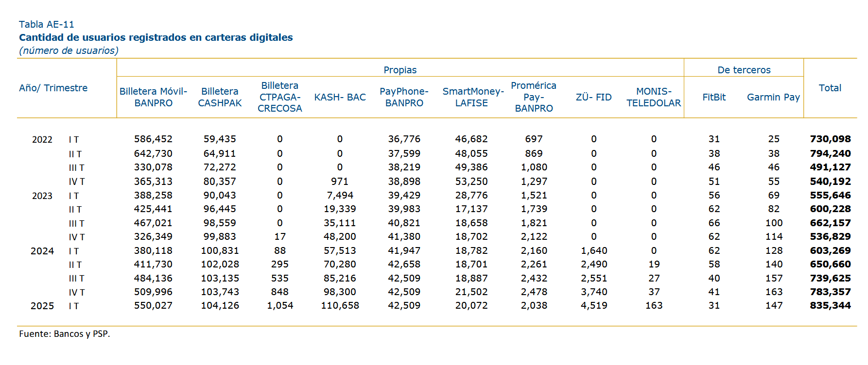Select the 'Billetera CASHPAK' column header

click(x=220, y=97)
